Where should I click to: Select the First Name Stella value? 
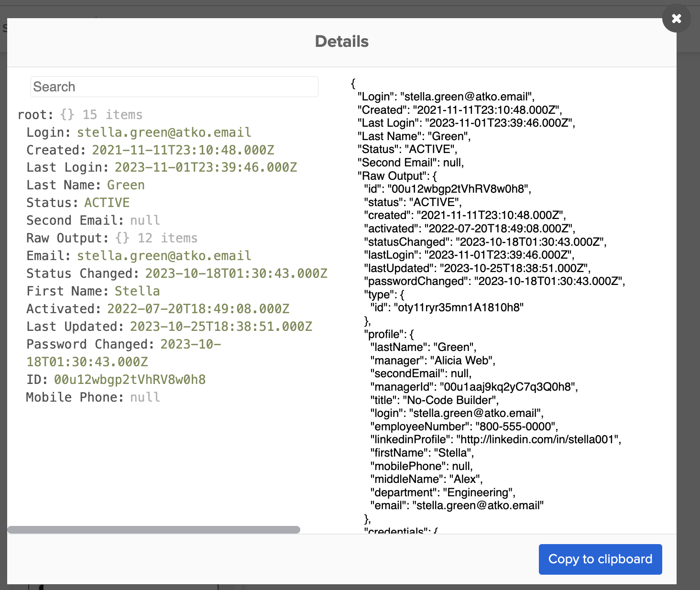137,291
